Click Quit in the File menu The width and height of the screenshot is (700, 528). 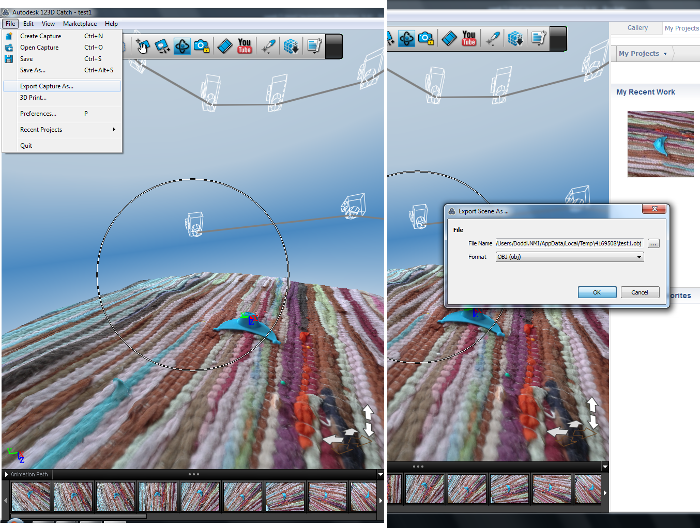(x=62, y=146)
